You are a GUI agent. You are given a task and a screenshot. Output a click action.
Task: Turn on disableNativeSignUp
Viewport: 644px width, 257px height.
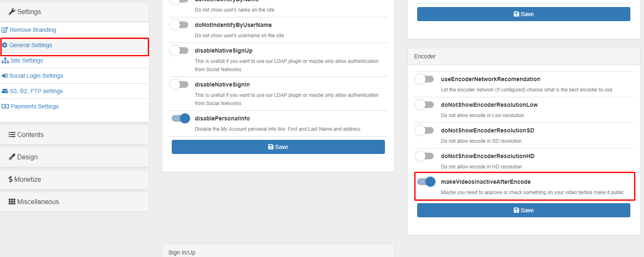click(179, 50)
